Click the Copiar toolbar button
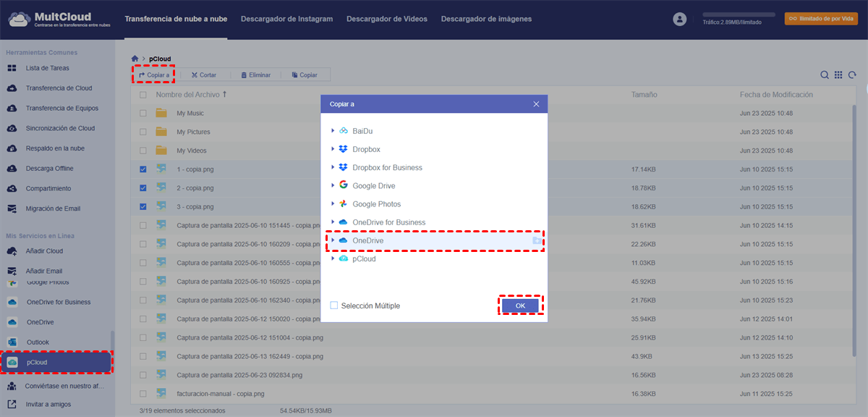The width and height of the screenshot is (868, 417). point(305,75)
